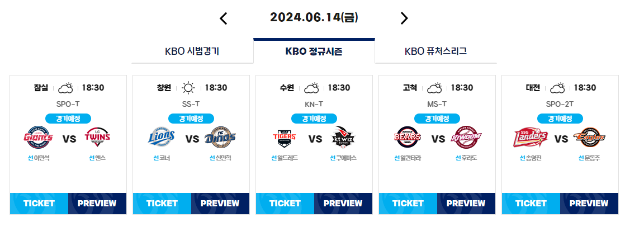Select the KBO 정규시즌 tab
This screenshot has height=241, width=644.
click(x=314, y=51)
